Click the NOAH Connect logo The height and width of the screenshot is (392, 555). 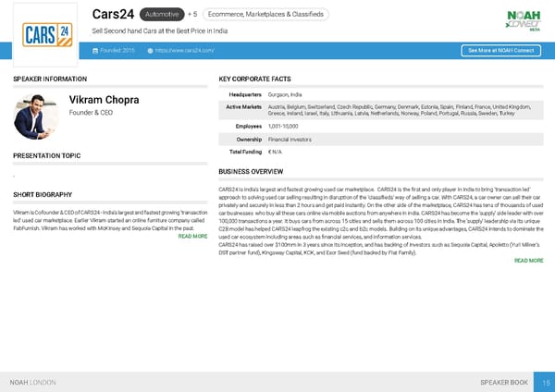(523, 19)
